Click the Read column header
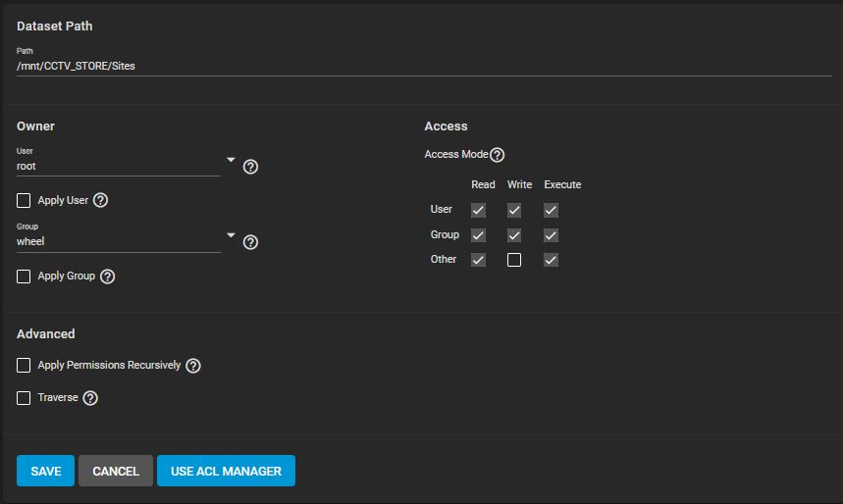 coord(484,184)
